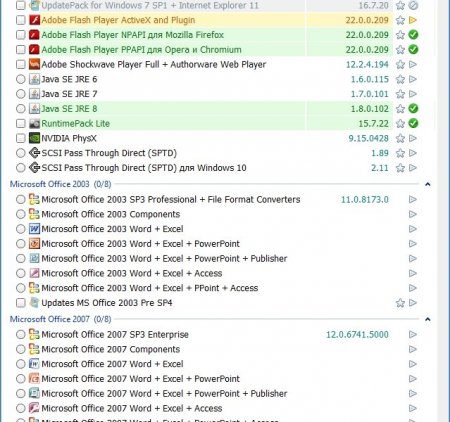Image resolution: width=450 pixels, height=422 pixels.
Task: Collapse the Microsoft Office 2007 group
Action: point(428,319)
